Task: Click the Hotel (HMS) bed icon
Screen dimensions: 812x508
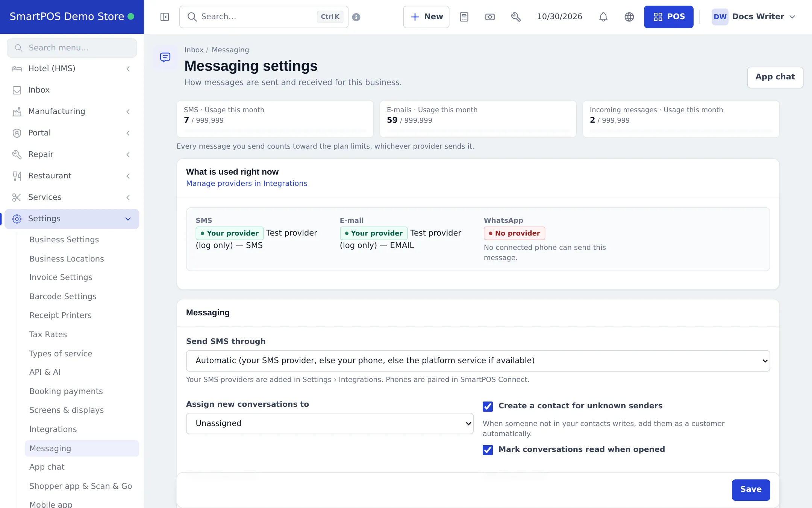Action: (x=17, y=68)
